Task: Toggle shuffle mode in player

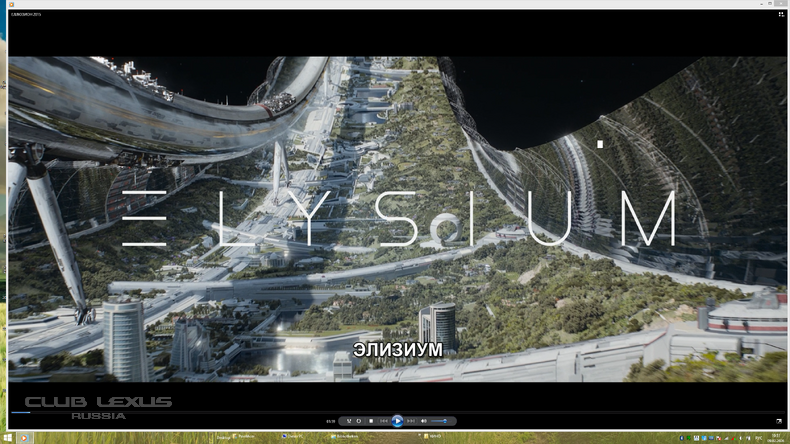Action: (348, 421)
